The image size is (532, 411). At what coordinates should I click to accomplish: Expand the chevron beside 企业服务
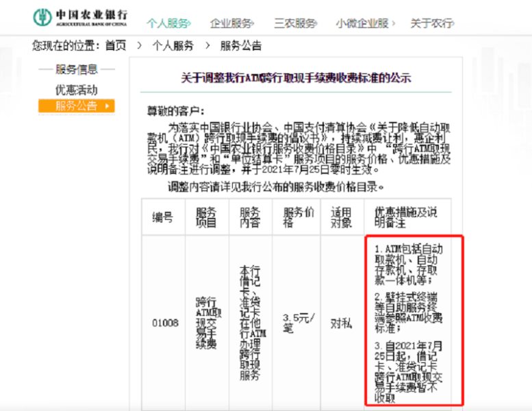pos(255,23)
